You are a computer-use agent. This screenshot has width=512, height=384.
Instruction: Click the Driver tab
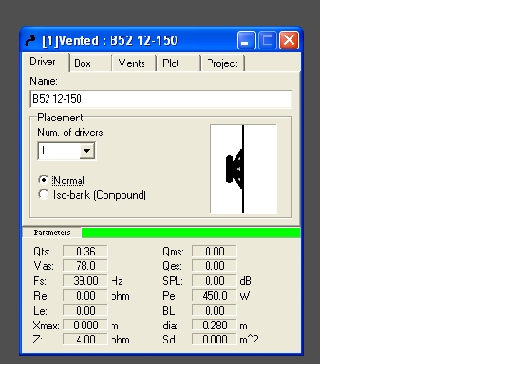coord(45,62)
